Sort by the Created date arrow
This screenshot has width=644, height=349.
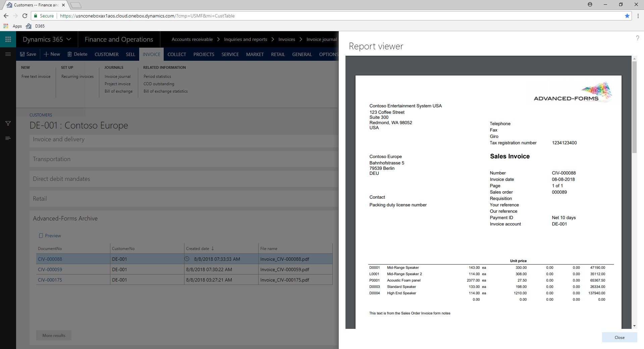[x=213, y=248]
